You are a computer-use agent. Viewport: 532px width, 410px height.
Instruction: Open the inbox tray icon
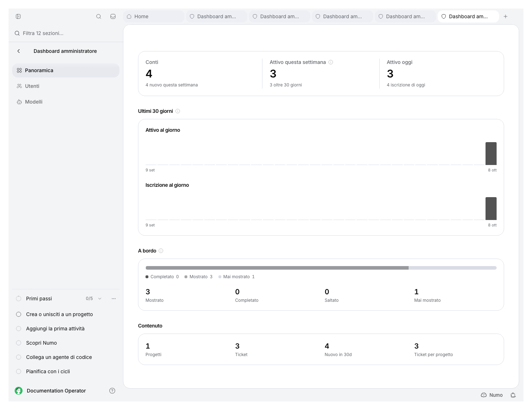pos(113,16)
